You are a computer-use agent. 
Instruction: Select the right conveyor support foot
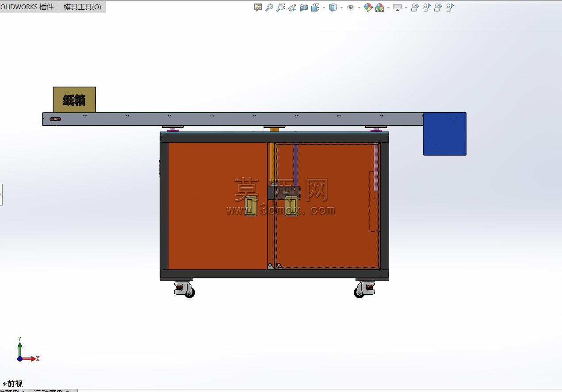tap(376, 129)
